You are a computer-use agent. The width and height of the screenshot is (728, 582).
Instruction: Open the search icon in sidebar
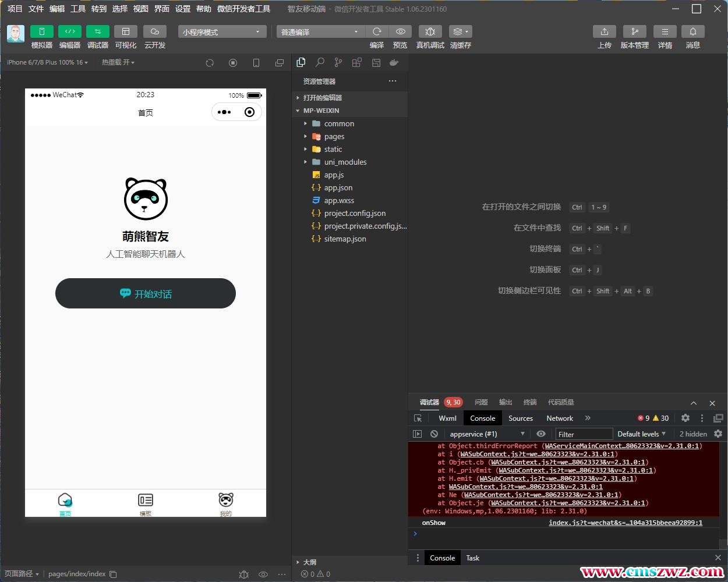[320, 62]
